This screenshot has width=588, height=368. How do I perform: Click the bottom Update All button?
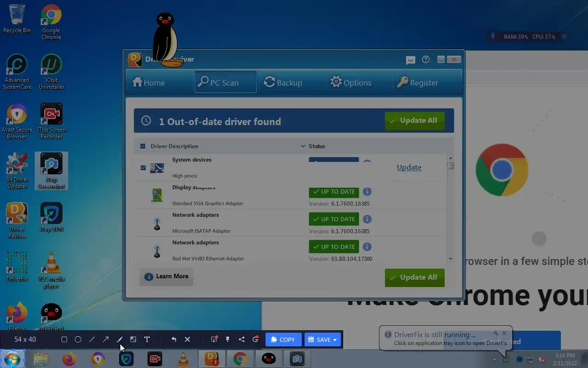[x=415, y=277]
